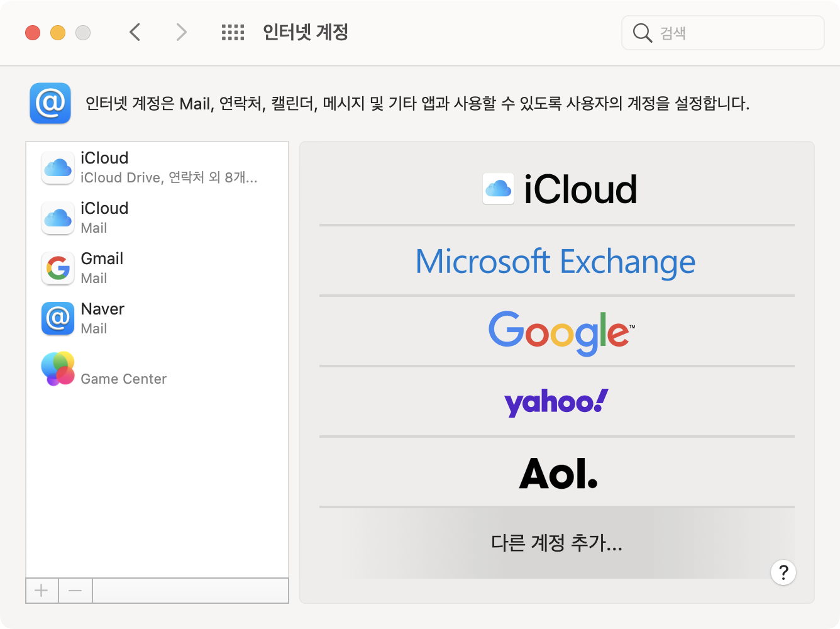Click the search magnifier icon
The height and width of the screenshot is (629, 840).
(642, 33)
